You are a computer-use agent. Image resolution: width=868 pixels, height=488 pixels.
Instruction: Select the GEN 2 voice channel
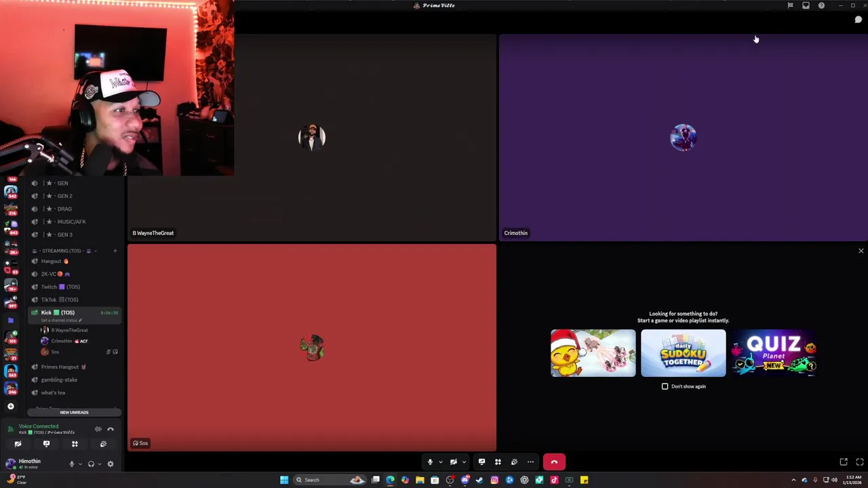click(x=75, y=196)
